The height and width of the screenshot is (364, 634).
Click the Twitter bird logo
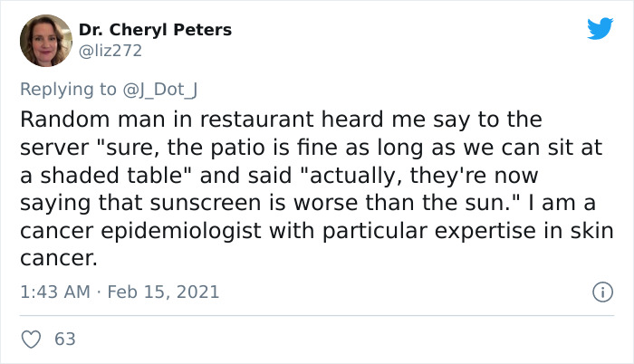click(600, 29)
